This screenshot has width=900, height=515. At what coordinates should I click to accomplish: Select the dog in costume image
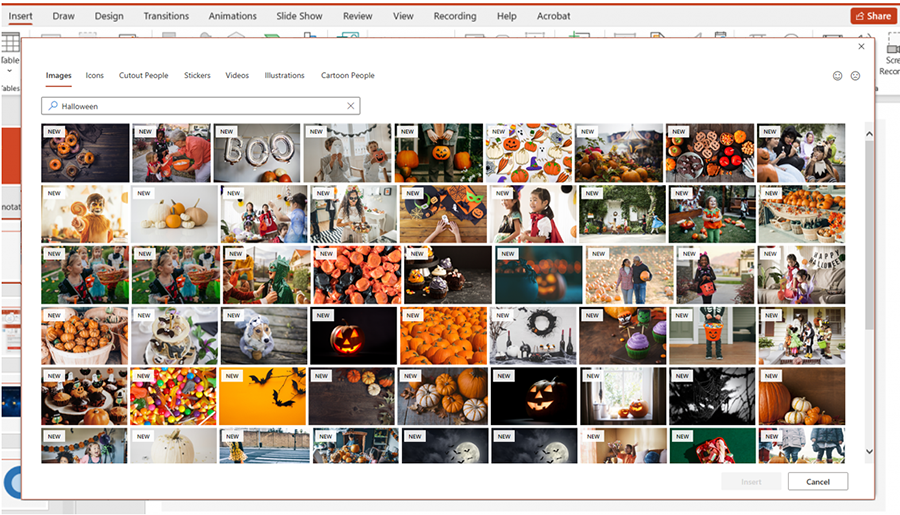point(263,336)
